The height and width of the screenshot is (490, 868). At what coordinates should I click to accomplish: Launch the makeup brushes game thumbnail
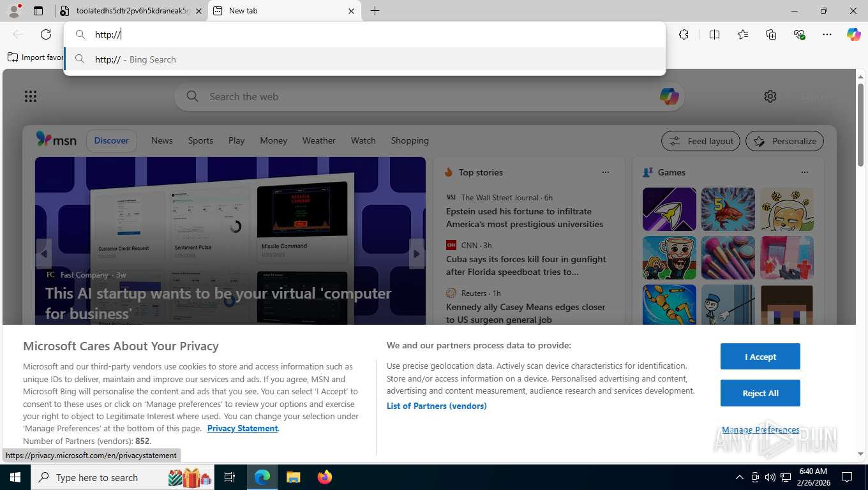pyautogui.click(x=728, y=258)
